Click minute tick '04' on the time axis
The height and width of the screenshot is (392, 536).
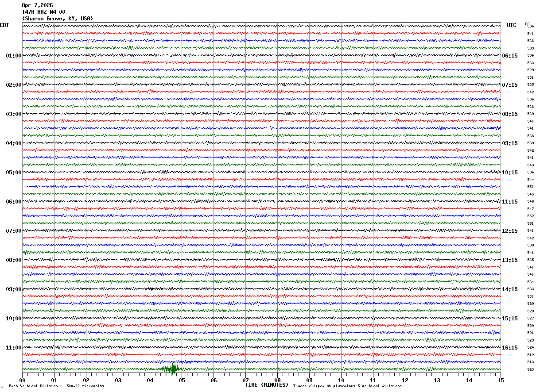pos(150,380)
